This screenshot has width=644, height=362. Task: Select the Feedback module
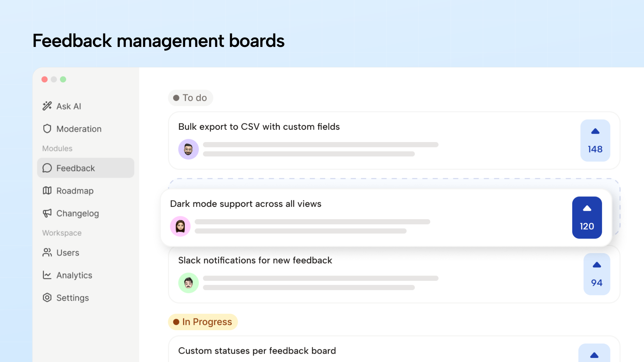pyautogui.click(x=86, y=168)
